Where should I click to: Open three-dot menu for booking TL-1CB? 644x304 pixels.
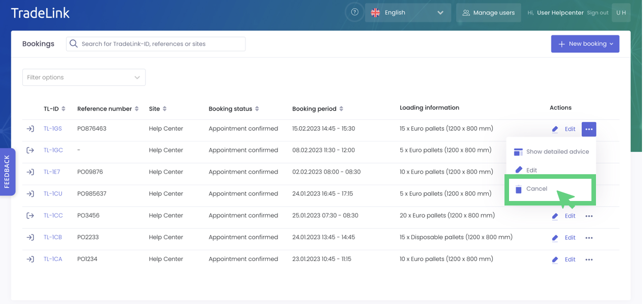[x=589, y=238]
